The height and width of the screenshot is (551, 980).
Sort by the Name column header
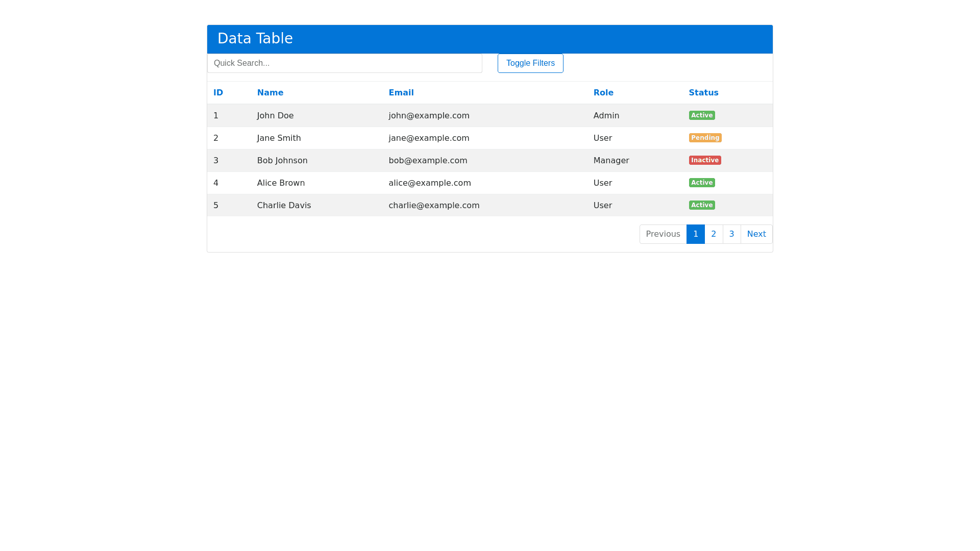(270, 93)
